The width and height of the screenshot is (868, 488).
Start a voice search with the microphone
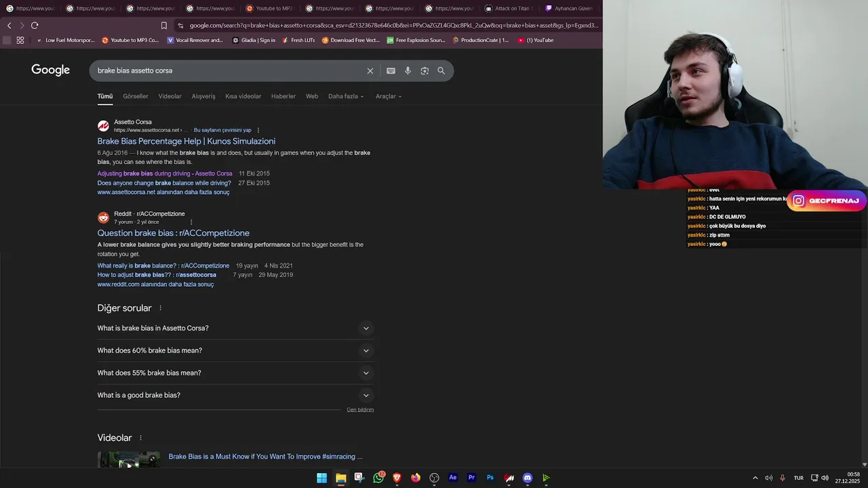click(x=408, y=70)
